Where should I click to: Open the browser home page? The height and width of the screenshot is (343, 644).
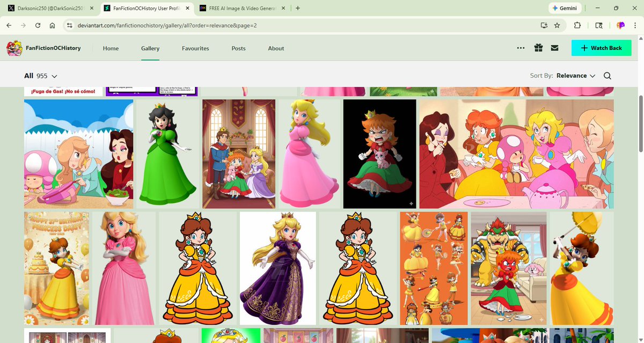[52, 25]
